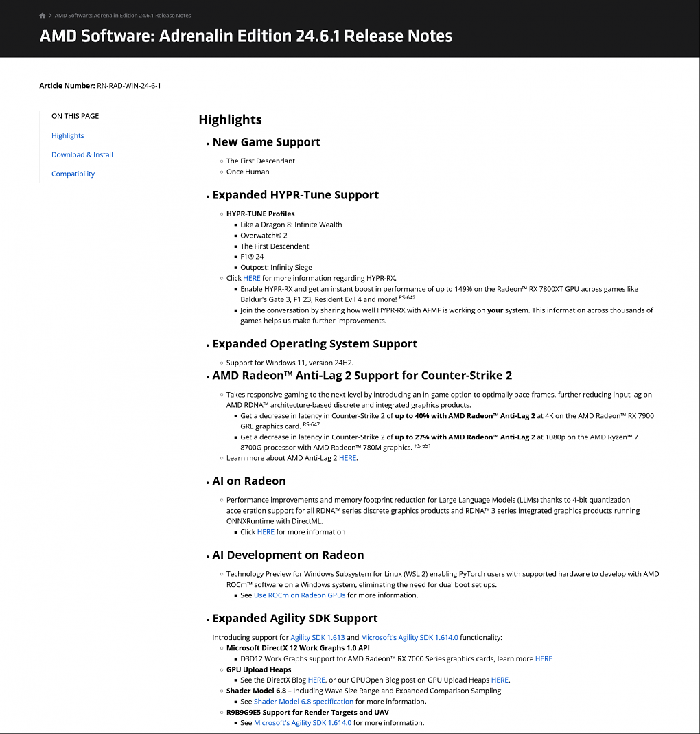Click Expanded Agility SDK Support heading
The image size is (700, 734).
point(295,618)
